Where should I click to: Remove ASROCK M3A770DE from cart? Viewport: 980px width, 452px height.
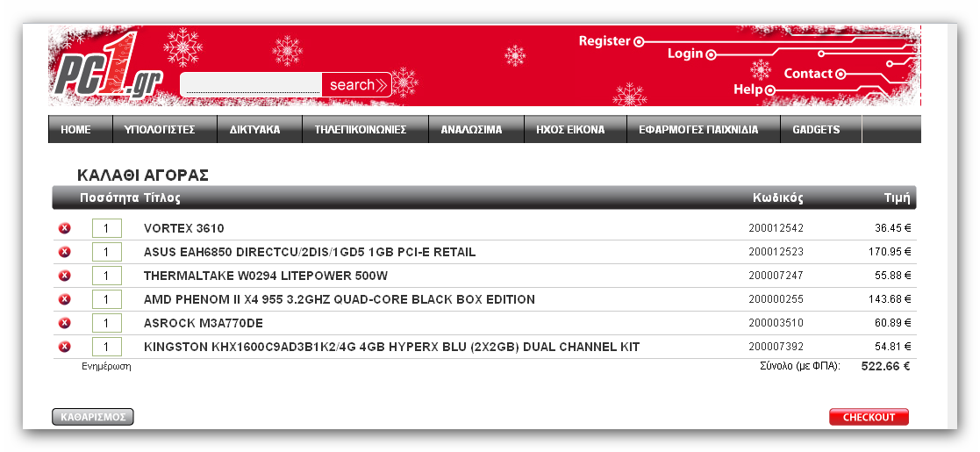coord(64,323)
